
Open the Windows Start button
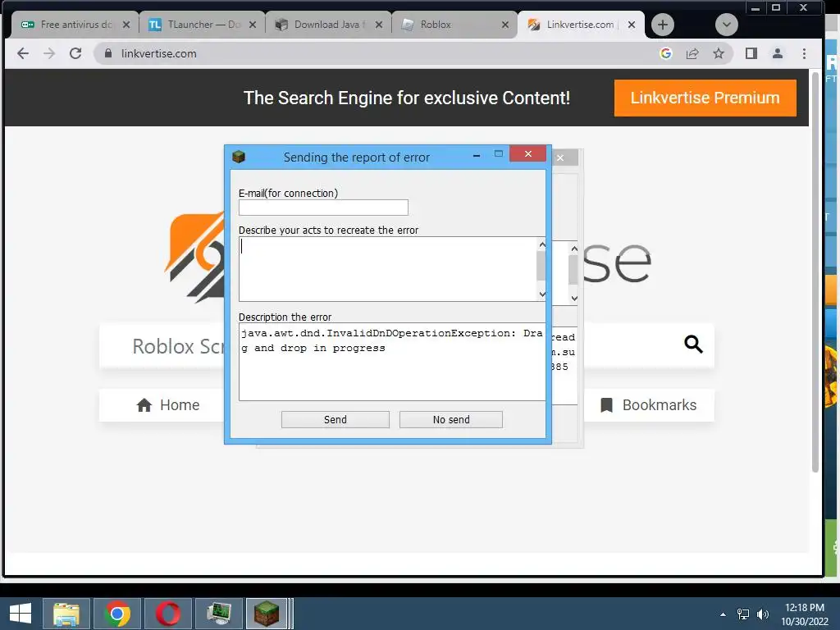click(x=21, y=614)
